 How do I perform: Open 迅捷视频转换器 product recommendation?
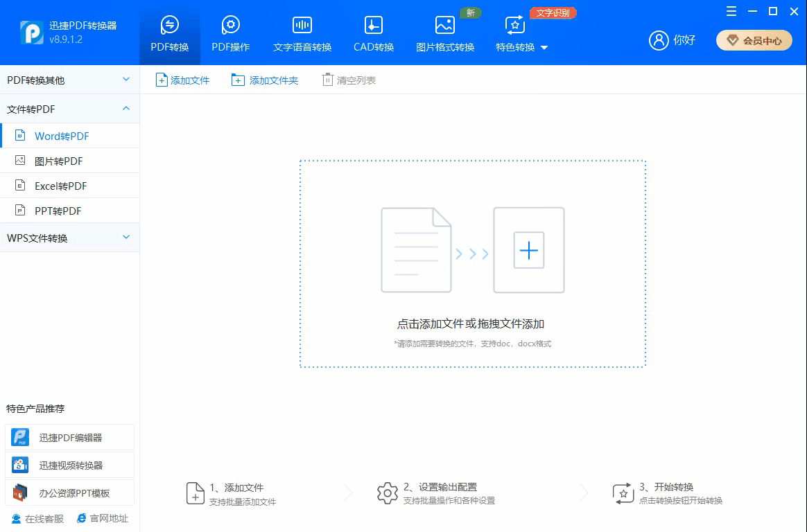69,465
